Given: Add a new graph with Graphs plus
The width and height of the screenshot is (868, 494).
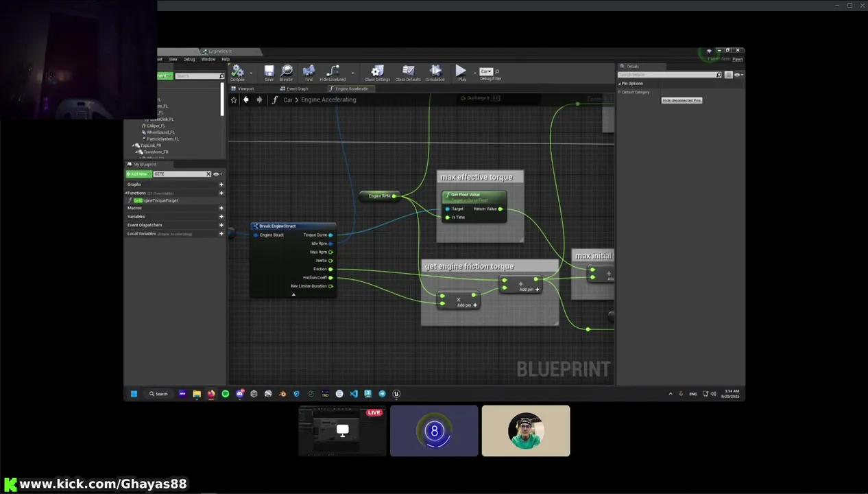Looking at the screenshot, I should pos(221,185).
